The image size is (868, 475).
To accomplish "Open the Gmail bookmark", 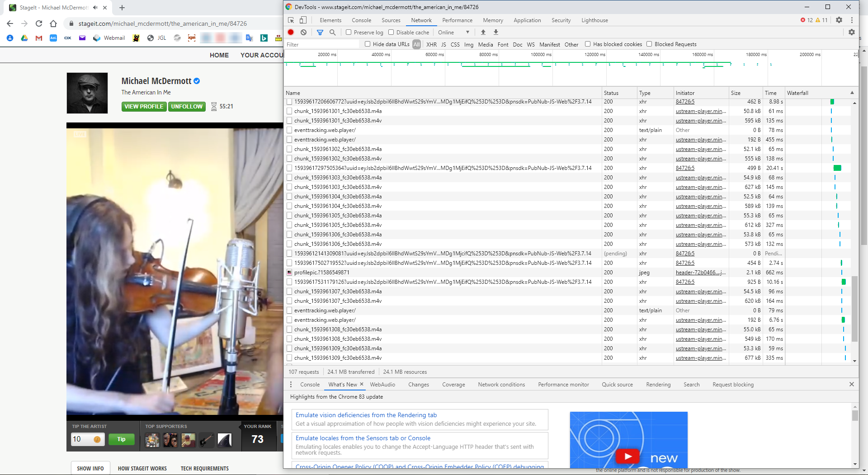I will click(39, 38).
